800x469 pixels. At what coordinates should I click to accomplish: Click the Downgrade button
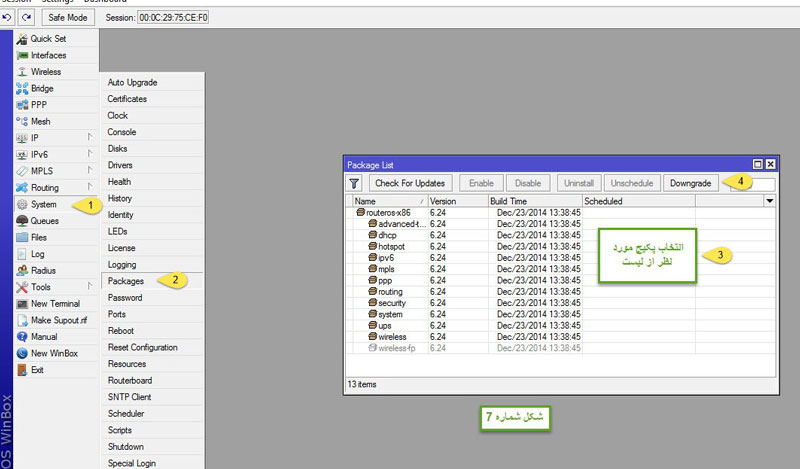click(x=691, y=183)
